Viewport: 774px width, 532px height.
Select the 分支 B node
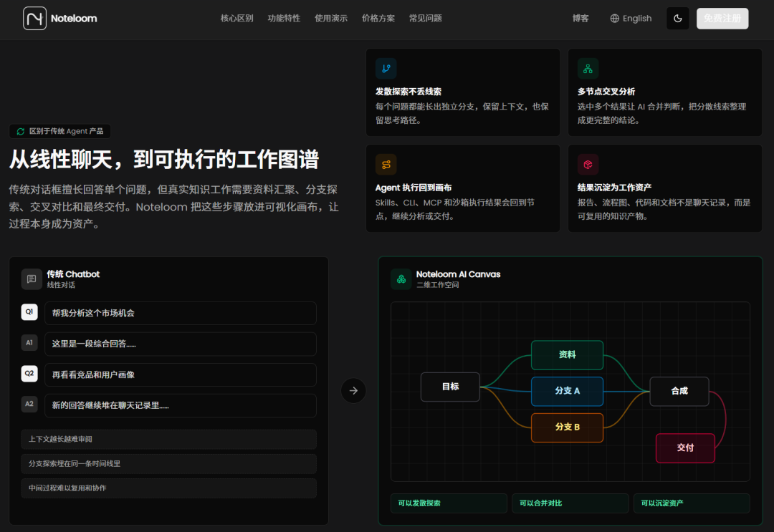point(567,427)
